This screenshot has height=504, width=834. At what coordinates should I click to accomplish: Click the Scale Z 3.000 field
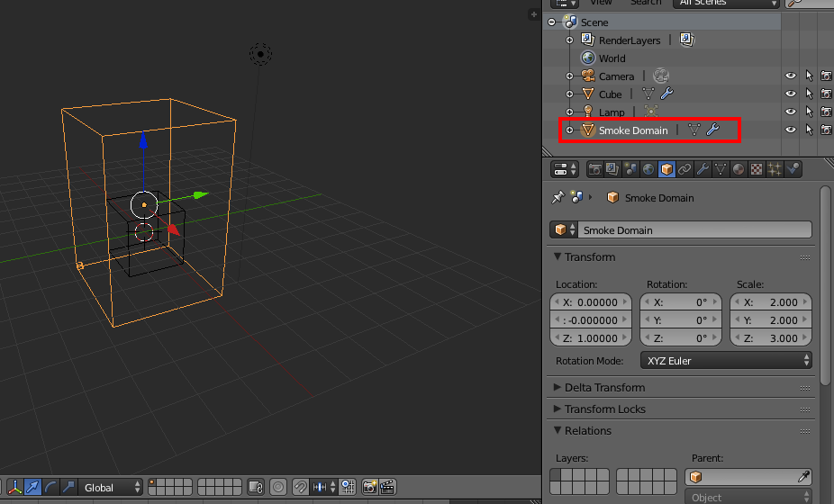coord(771,338)
